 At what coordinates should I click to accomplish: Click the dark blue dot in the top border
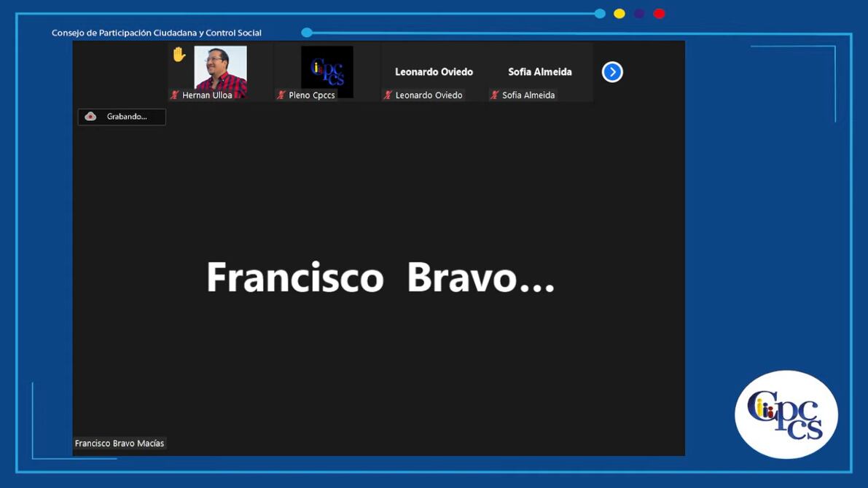pos(639,14)
